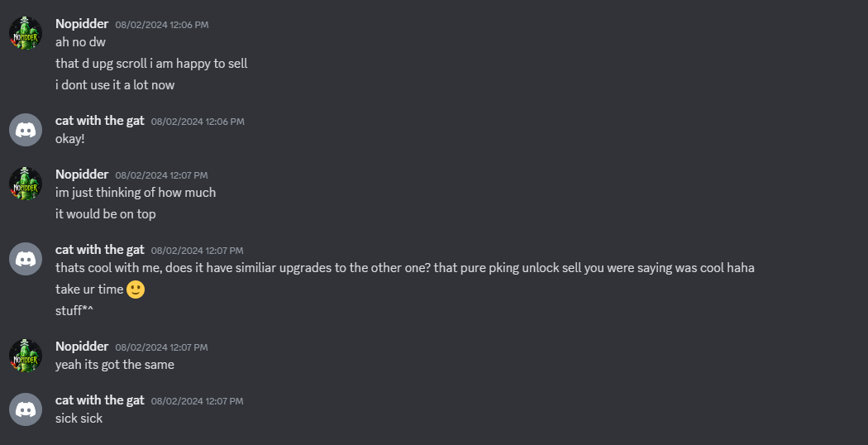This screenshot has height=445, width=868.
Task: Click the "cat with the gat" name above "okay!"
Action: tap(100, 121)
